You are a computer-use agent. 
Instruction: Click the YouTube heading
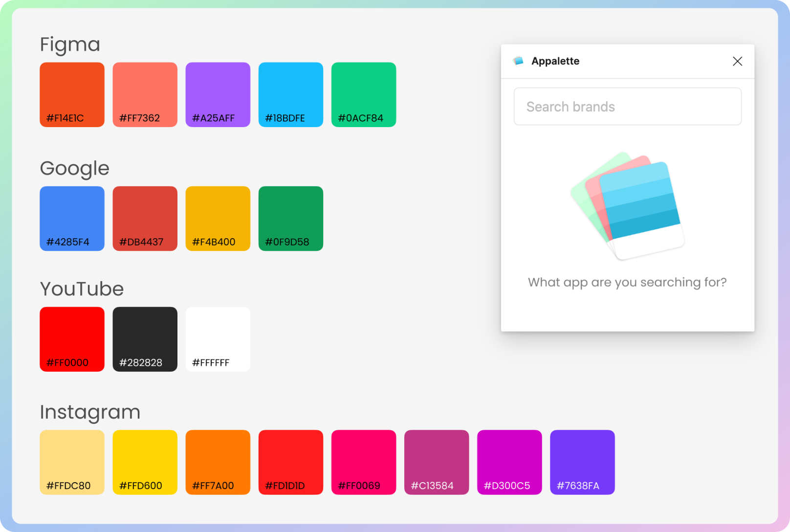coord(82,289)
